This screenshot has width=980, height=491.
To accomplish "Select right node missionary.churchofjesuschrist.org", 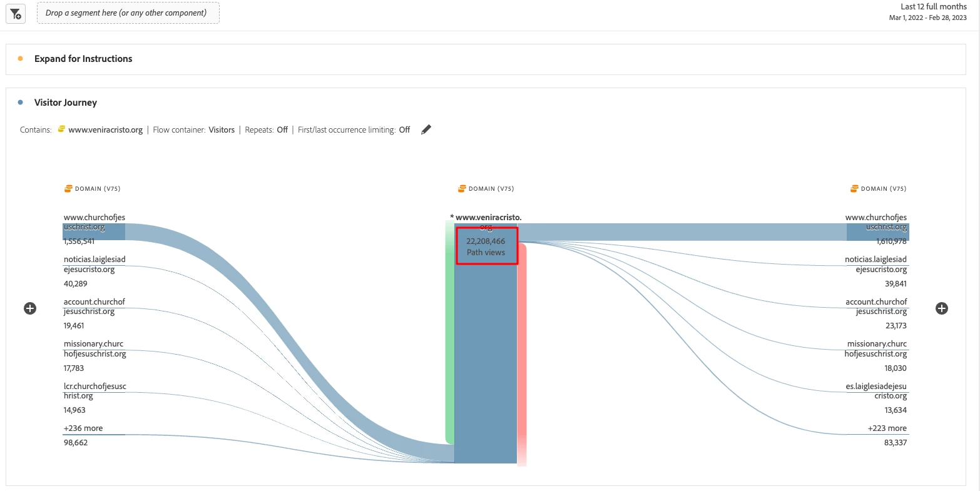I will (875, 349).
